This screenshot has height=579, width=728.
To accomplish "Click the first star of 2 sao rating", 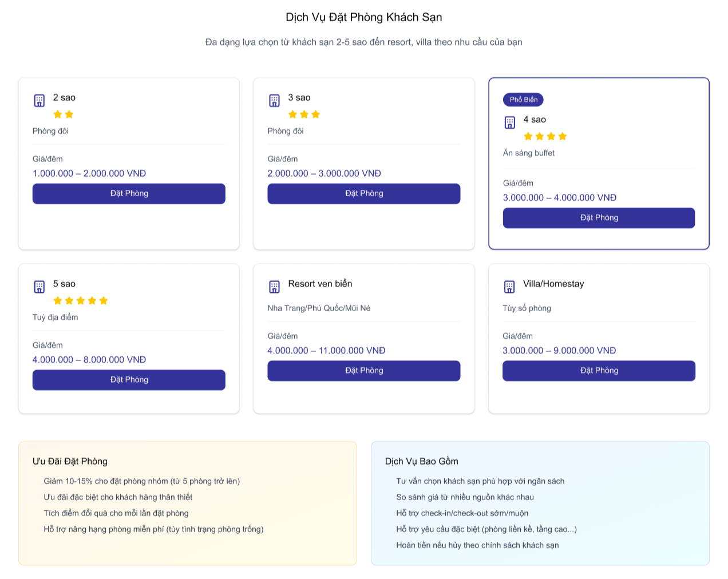I will (x=58, y=114).
